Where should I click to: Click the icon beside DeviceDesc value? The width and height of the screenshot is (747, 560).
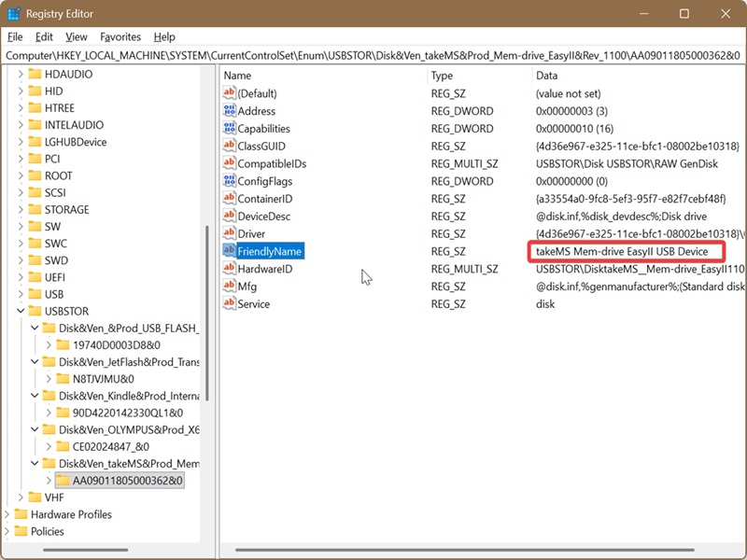[229, 217]
